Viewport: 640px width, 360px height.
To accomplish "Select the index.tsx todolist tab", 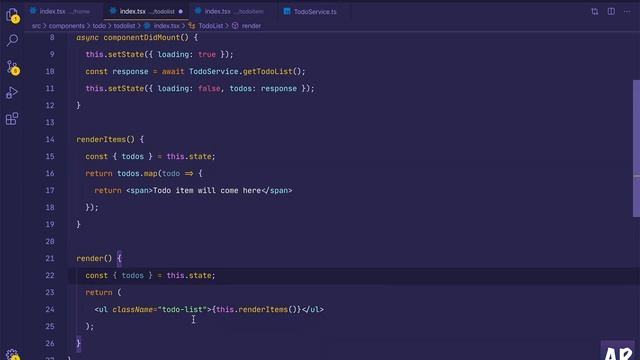I will click(146, 11).
